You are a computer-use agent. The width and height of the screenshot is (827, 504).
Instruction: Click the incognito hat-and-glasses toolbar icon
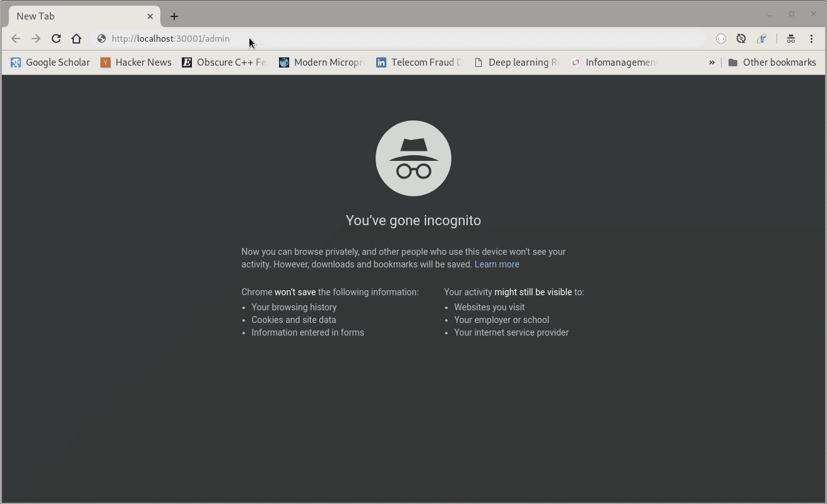click(x=790, y=38)
